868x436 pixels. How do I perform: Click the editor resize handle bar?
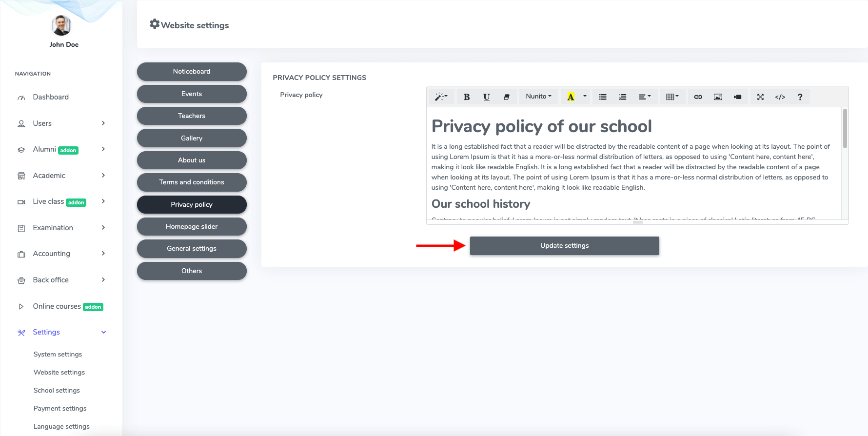coord(637,222)
